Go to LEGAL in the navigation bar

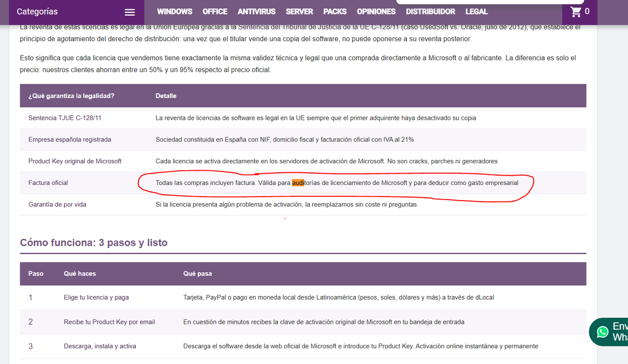pyautogui.click(x=476, y=11)
